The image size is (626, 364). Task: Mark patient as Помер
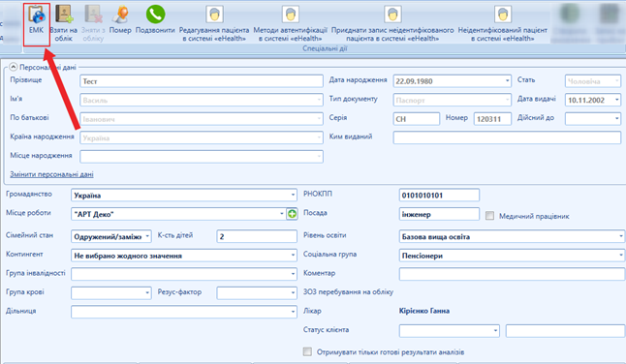click(120, 20)
